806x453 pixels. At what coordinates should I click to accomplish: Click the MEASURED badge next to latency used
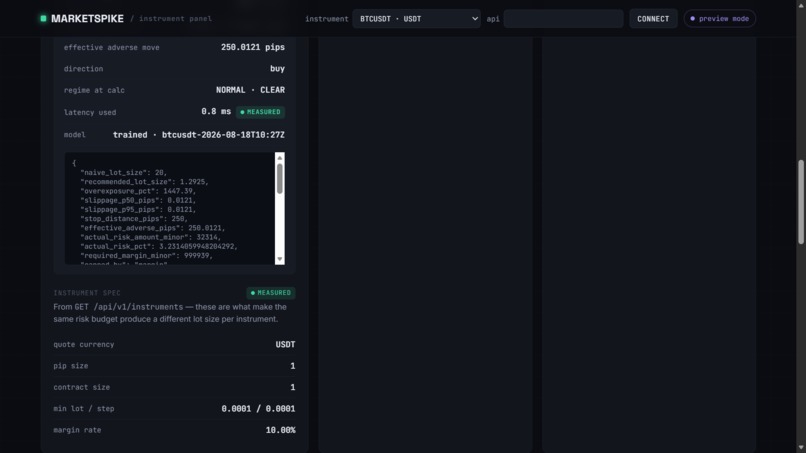(x=261, y=112)
